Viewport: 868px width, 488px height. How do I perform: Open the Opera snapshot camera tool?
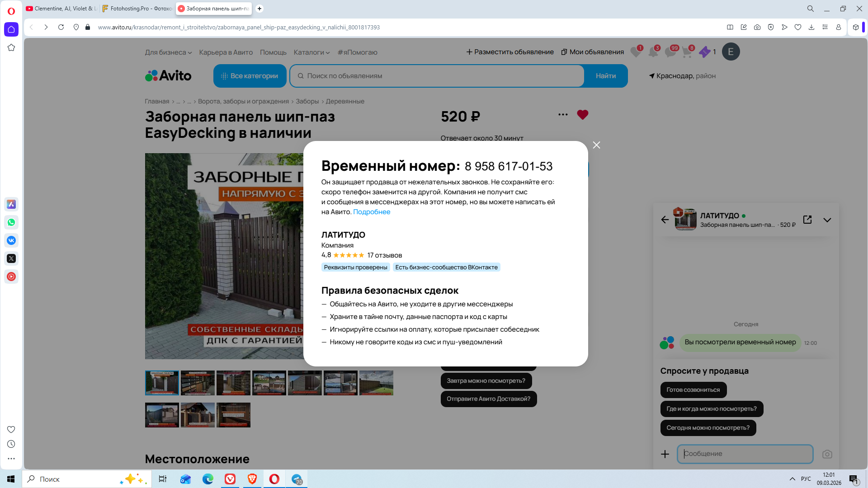757,27
